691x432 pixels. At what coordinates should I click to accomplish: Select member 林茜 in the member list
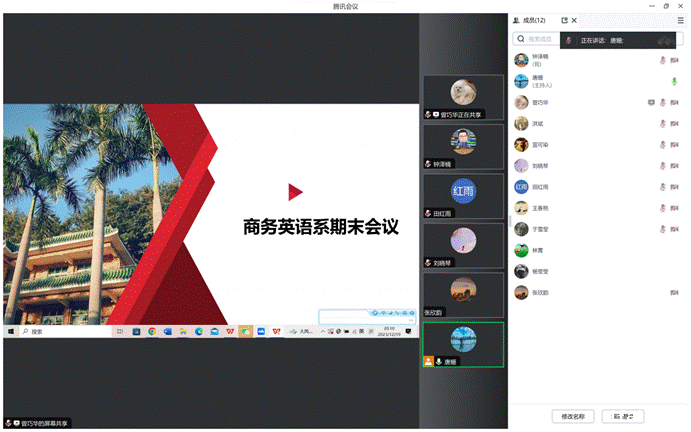tap(538, 250)
